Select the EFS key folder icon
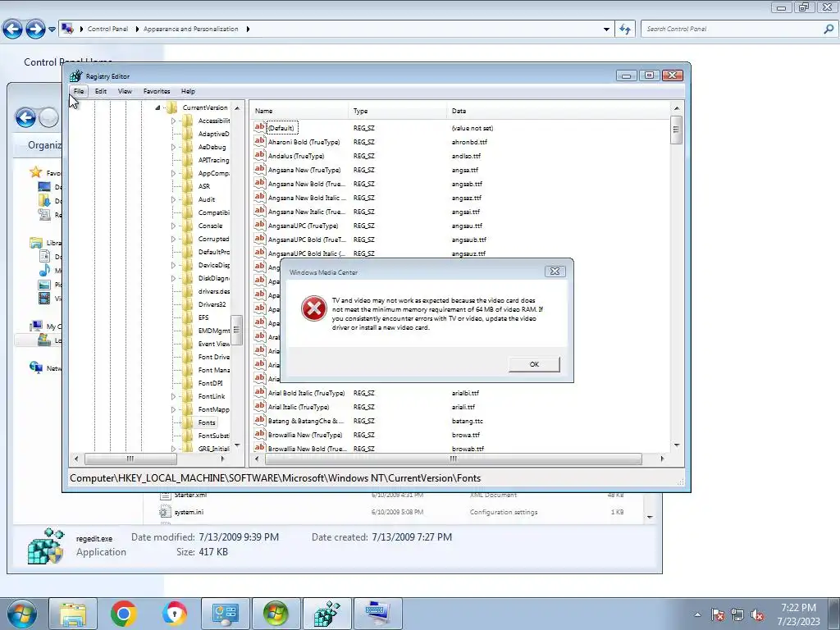Viewport: 840px width, 630px height. (x=188, y=317)
